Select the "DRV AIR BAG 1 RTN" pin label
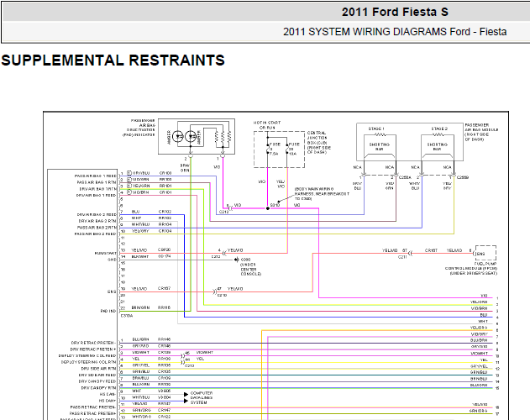The height and width of the screenshot is (420, 530). (x=98, y=189)
